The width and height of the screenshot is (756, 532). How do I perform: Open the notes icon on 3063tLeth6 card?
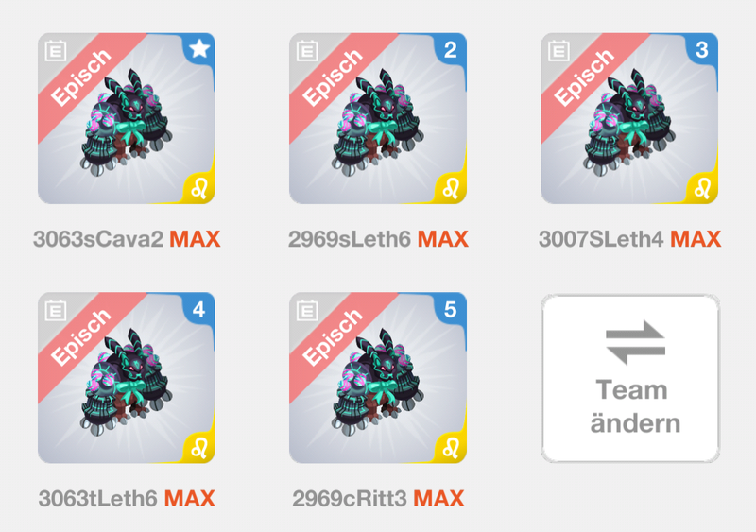[x=56, y=310]
